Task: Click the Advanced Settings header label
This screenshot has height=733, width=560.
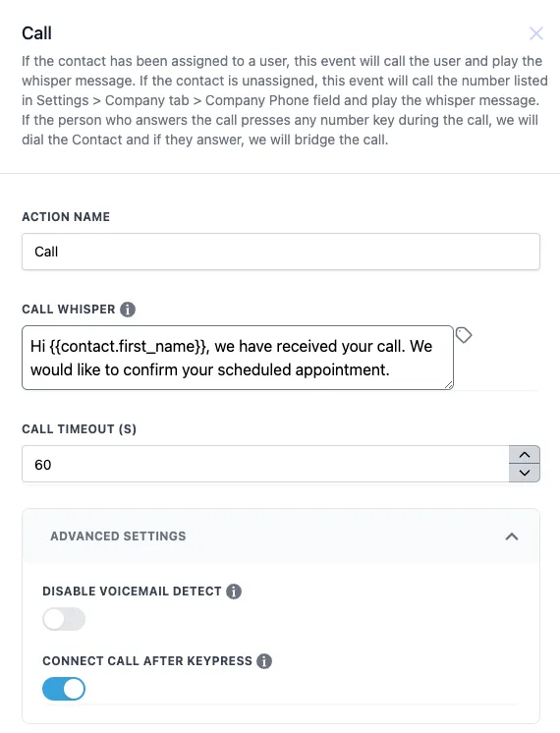Action: tap(118, 536)
